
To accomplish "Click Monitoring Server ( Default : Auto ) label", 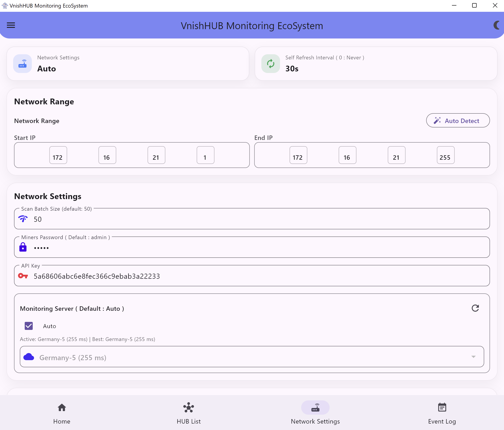I will (x=72, y=308).
